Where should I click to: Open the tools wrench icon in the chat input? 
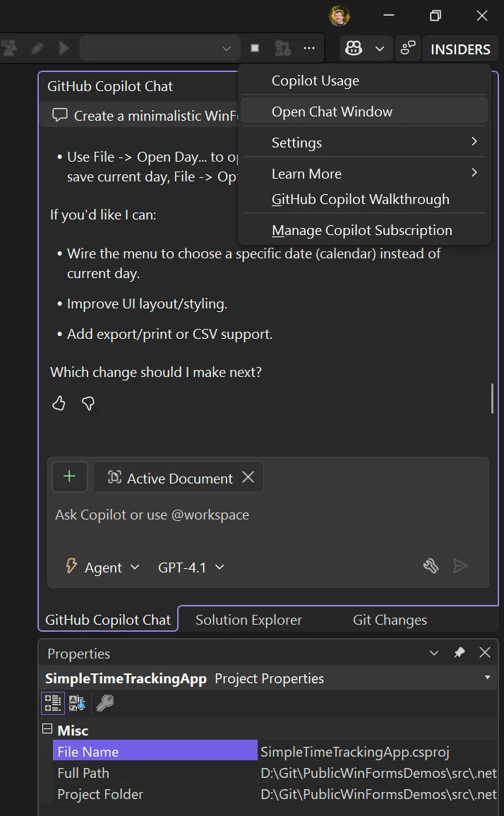click(x=431, y=565)
